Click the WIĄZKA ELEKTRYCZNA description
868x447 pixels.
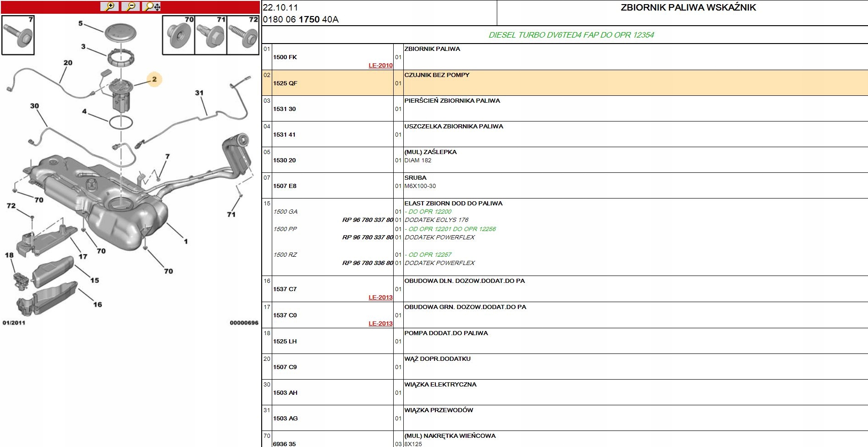coord(440,385)
